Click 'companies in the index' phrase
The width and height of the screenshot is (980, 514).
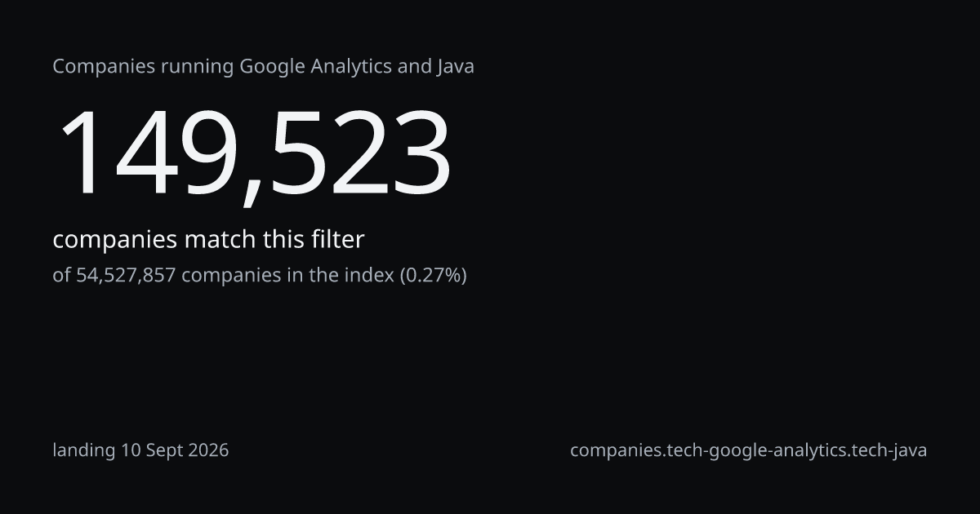click(x=287, y=276)
